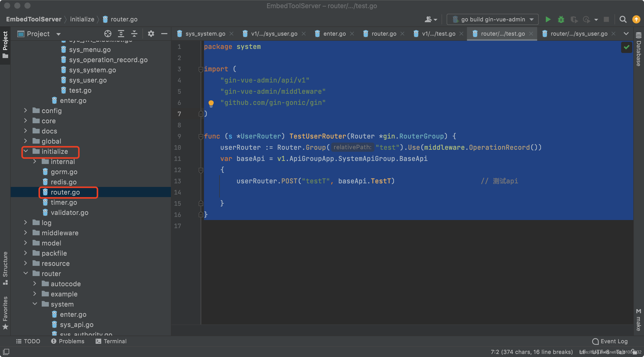The image size is (644, 357).
Task: Collapse the initialize folder
Action: click(x=25, y=151)
